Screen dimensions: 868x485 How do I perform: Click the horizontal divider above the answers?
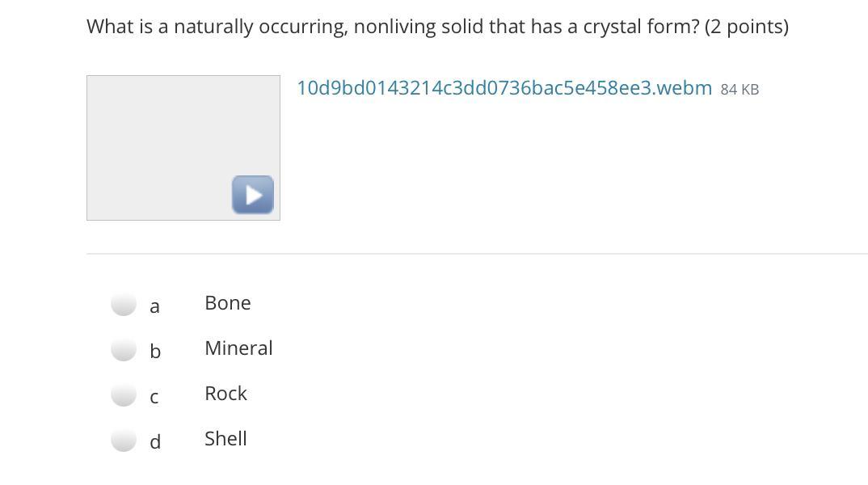tap(477, 254)
